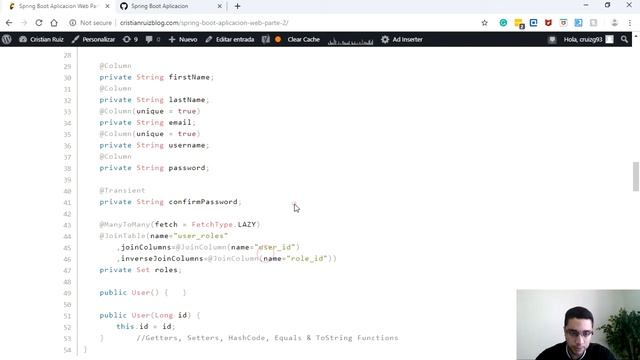Go back with the browser back arrow
Screen dimensions: 640x360
point(9,23)
